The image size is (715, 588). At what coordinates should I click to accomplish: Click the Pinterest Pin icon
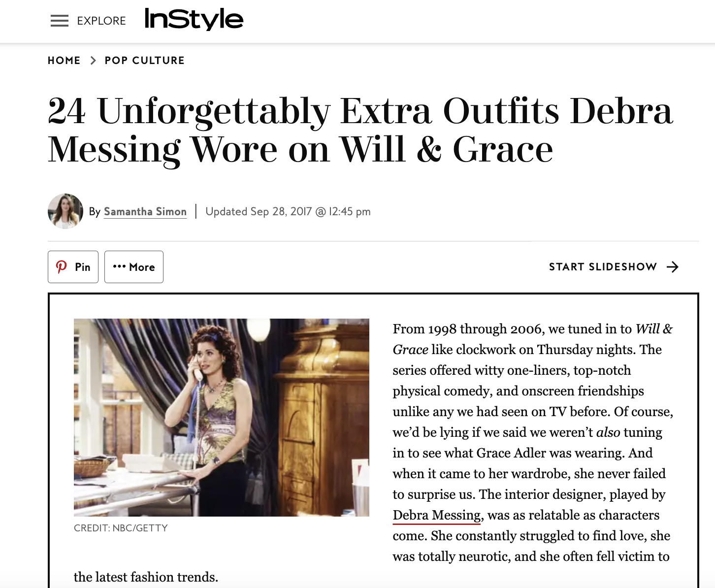[x=61, y=267]
